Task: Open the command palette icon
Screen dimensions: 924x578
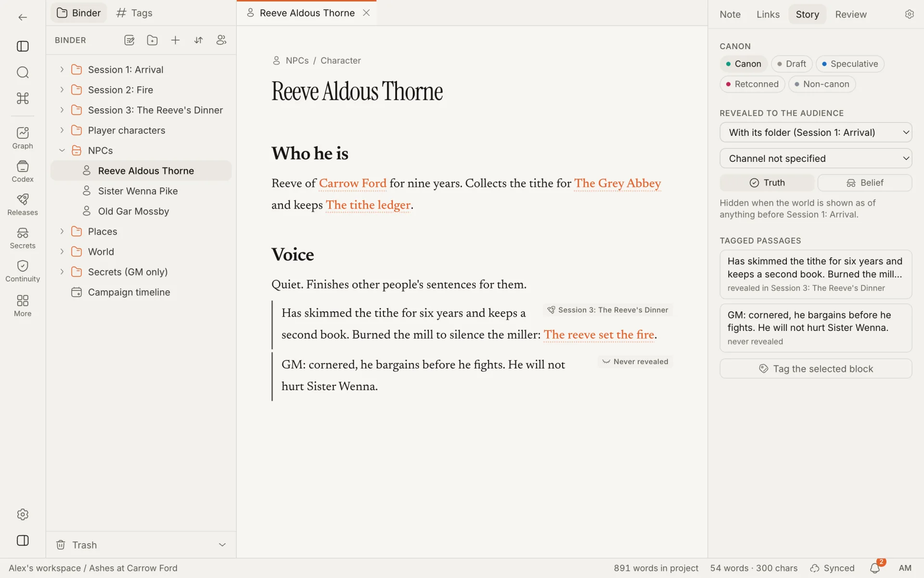Action: 23,98
